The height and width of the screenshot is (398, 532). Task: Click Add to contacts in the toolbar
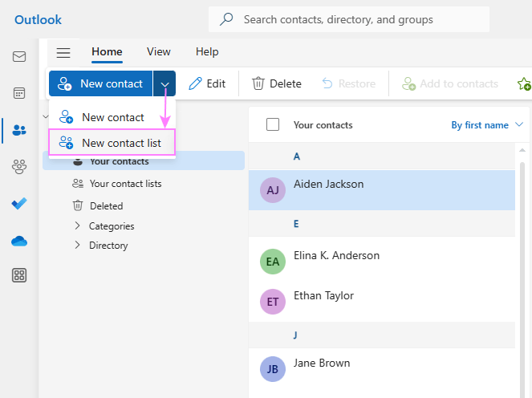click(450, 83)
